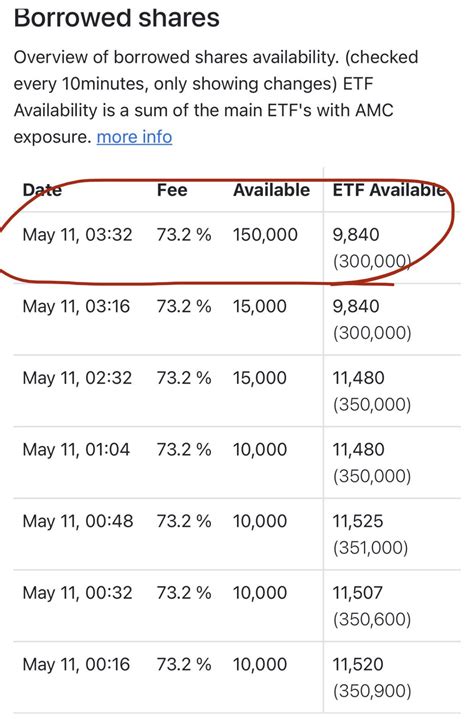Image resolution: width=474 pixels, height=719 pixels.
Task: Click the 150,000 available shares value
Action: click(x=265, y=235)
